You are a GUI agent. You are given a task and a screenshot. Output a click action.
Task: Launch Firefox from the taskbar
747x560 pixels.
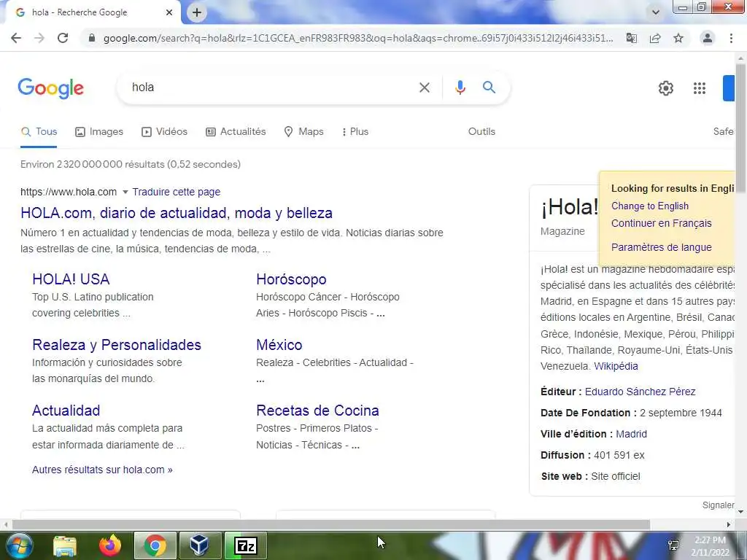tap(109, 545)
